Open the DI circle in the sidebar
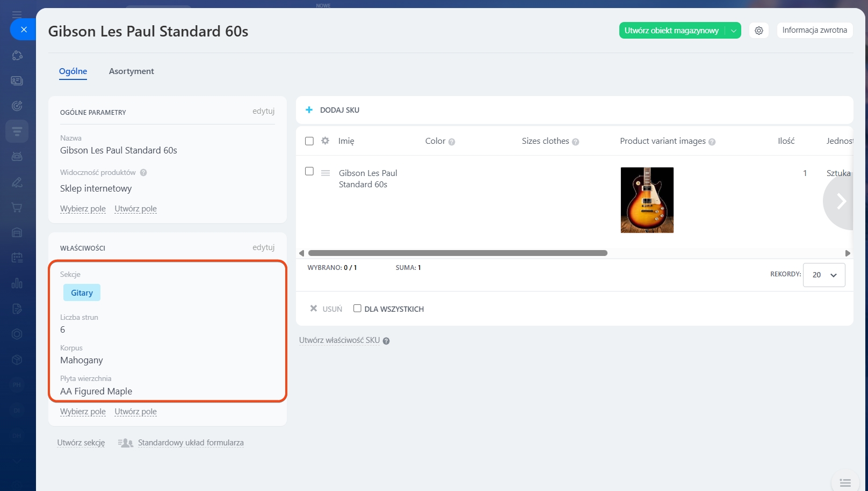 pos(17,410)
